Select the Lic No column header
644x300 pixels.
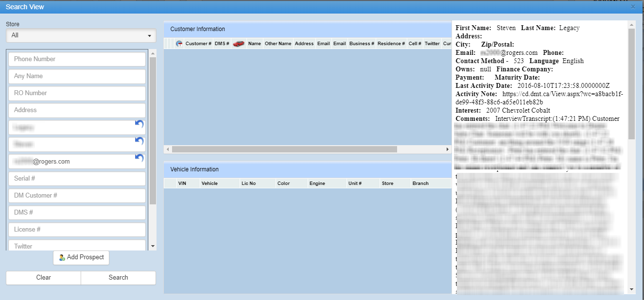248,183
